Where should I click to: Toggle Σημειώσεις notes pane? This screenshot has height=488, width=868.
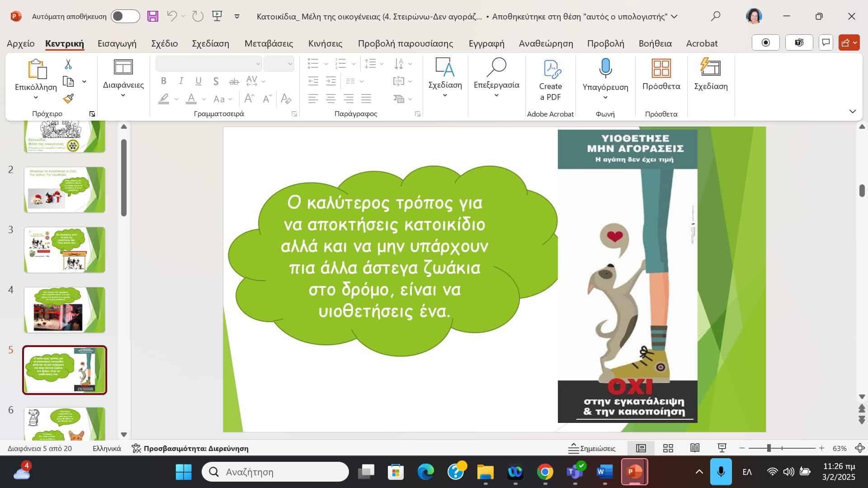[x=592, y=448]
